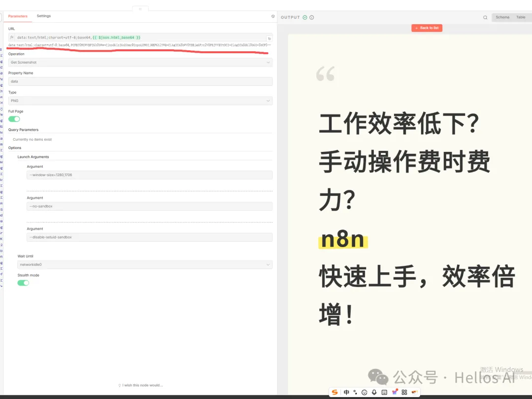
Task: Click the Property Name field containing data
Action: (x=140, y=81)
